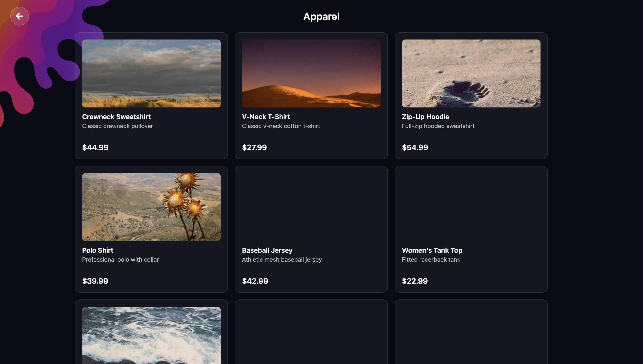Click the V-Neck T-Shirt product title

coord(266,117)
